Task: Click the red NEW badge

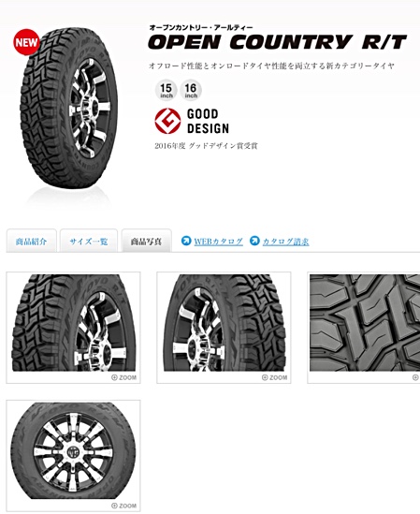Action: click(26, 42)
